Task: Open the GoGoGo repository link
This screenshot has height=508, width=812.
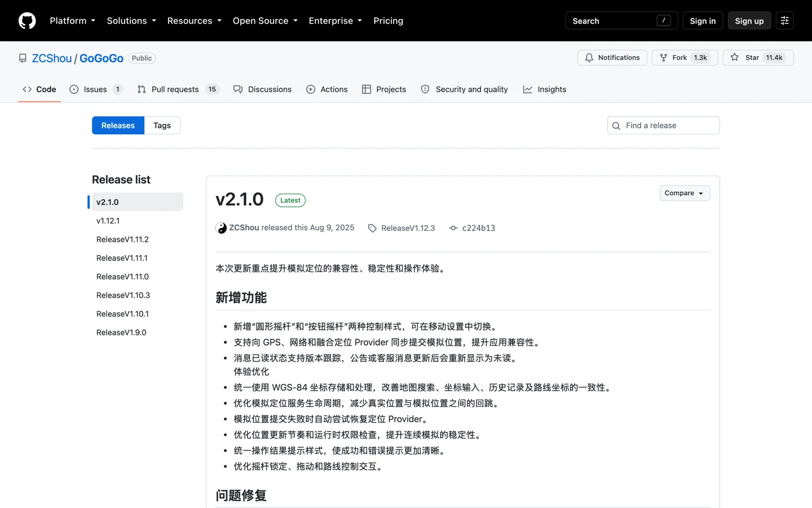Action: tap(101, 58)
